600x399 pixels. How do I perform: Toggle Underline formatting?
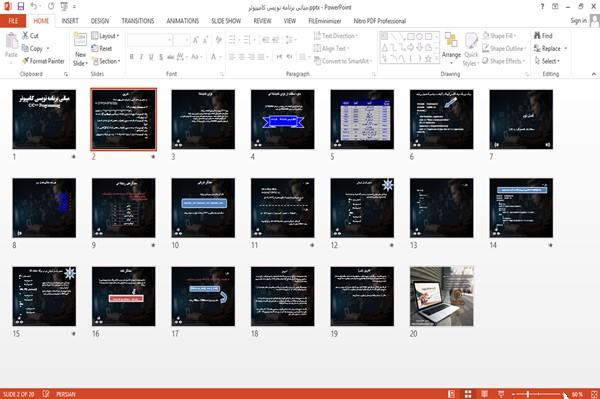151,57
